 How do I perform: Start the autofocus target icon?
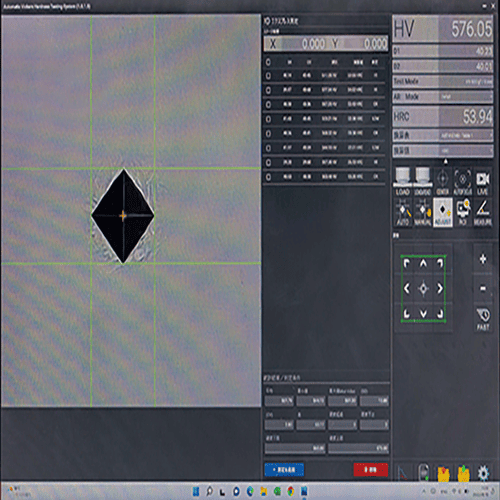[463, 182]
